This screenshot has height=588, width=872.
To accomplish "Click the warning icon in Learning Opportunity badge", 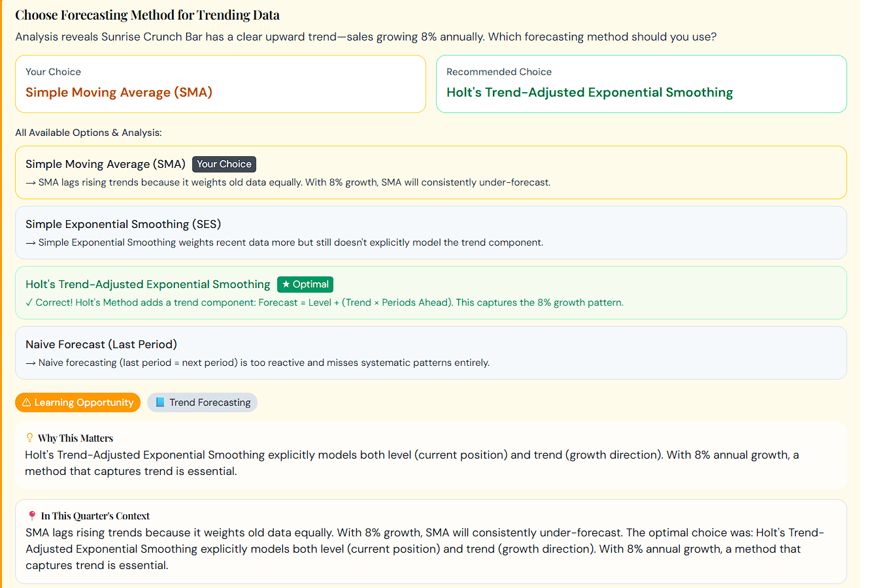I will point(27,402).
